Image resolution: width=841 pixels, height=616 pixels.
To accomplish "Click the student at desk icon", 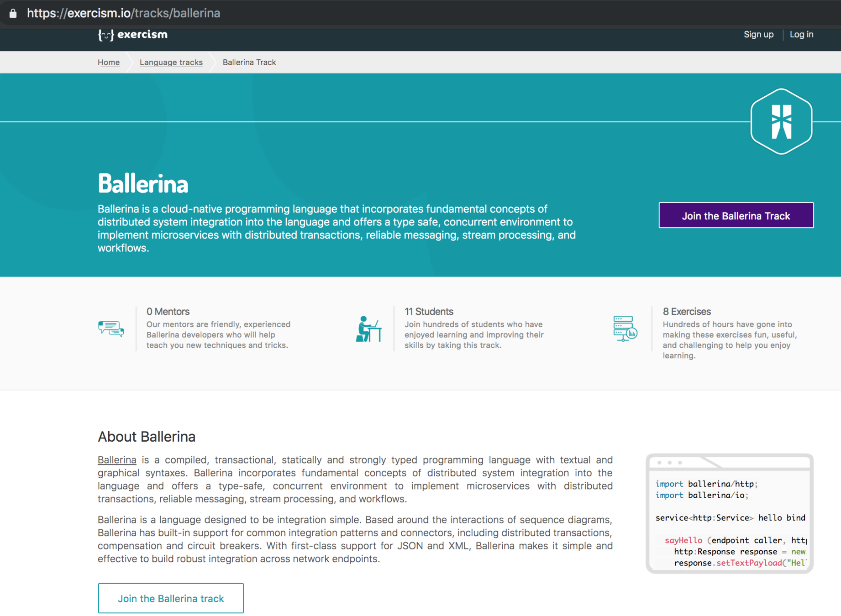I will (368, 329).
